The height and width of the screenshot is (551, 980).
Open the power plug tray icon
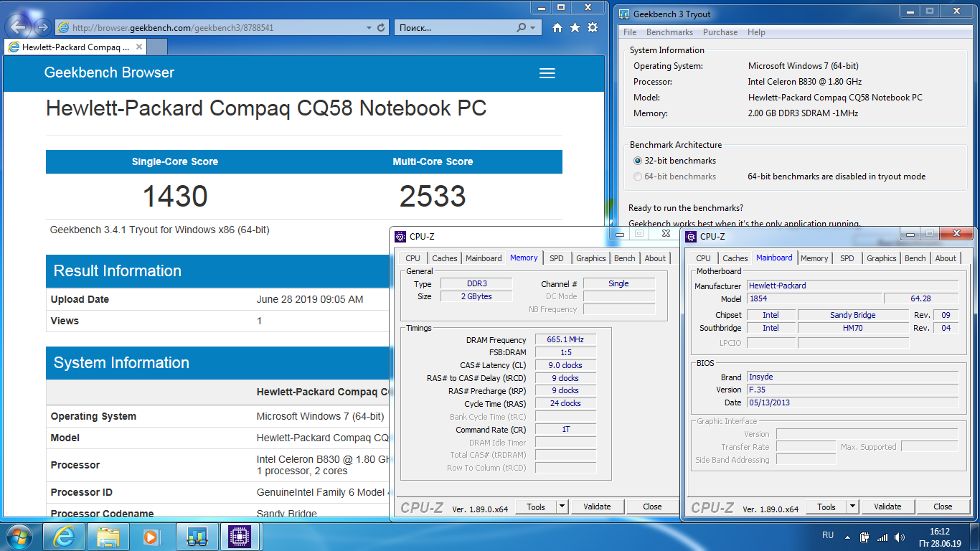[x=865, y=537]
